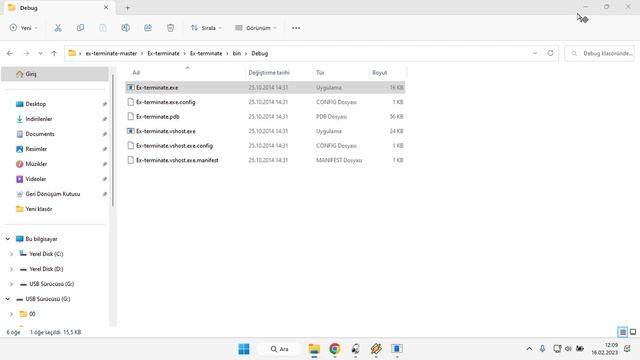Unpin Desktop using its pin icon
640x360 pixels.
coord(104,104)
